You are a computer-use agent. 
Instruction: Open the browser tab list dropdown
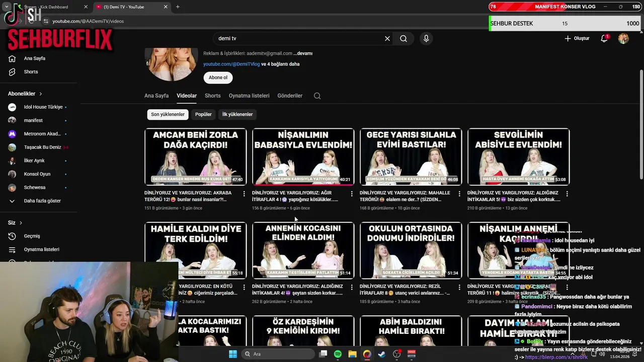pyautogui.click(x=7, y=7)
